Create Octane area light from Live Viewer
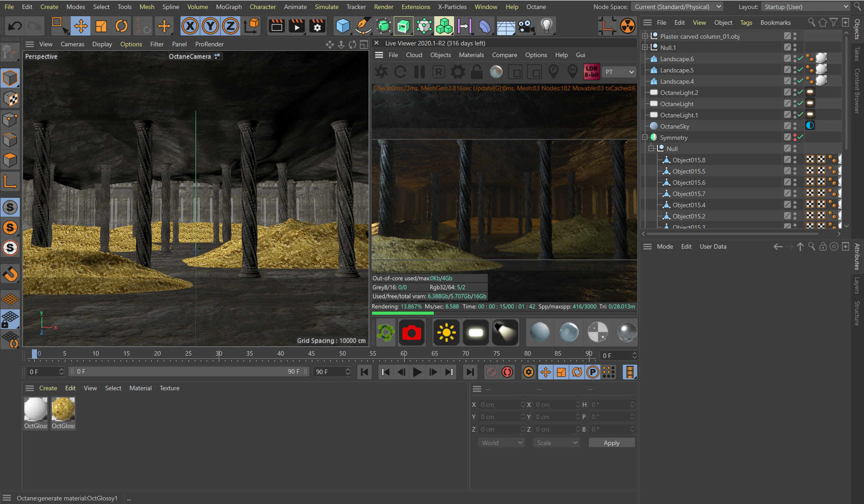Viewport: 864px width, 504px height. [x=476, y=333]
